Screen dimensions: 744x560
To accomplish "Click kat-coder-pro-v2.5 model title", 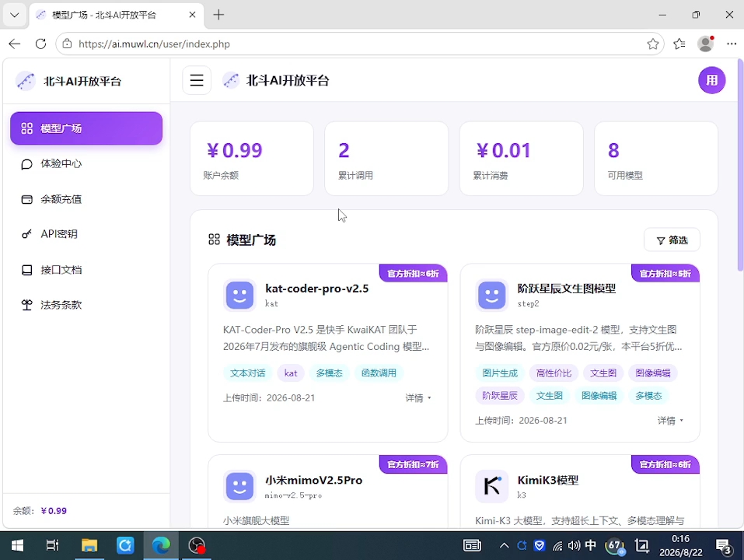I will point(316,289).
